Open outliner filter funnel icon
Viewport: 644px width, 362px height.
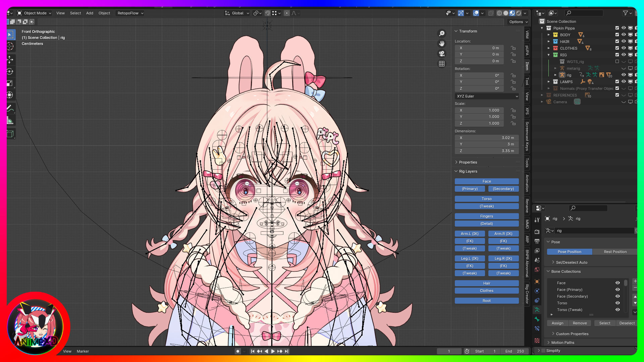coord(625,13)
